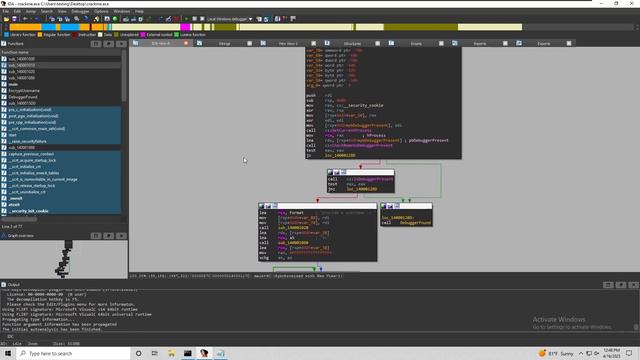Close the IDA View-A tab
The image size is (640, 360).
(x=186, y=43)
